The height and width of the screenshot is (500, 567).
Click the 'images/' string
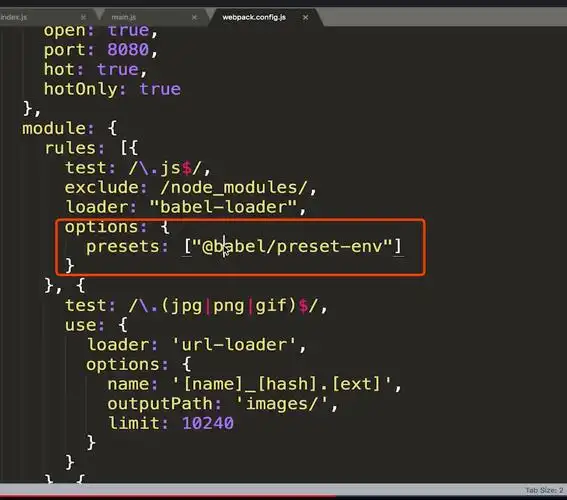tap(282, 404)
